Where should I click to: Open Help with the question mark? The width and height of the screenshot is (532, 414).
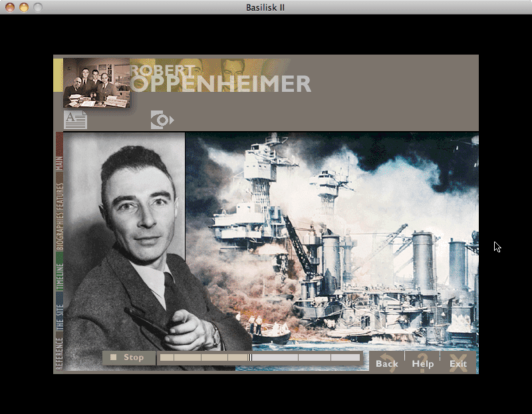tap(422, 363)
